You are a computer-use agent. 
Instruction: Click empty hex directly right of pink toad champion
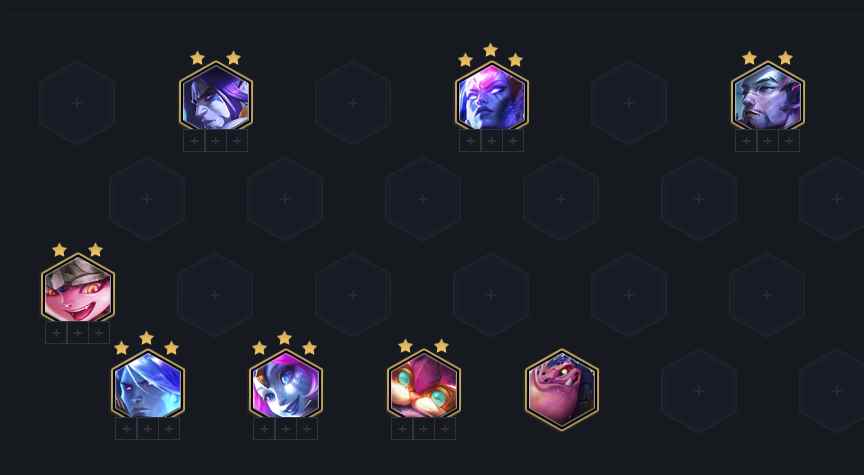699,391
